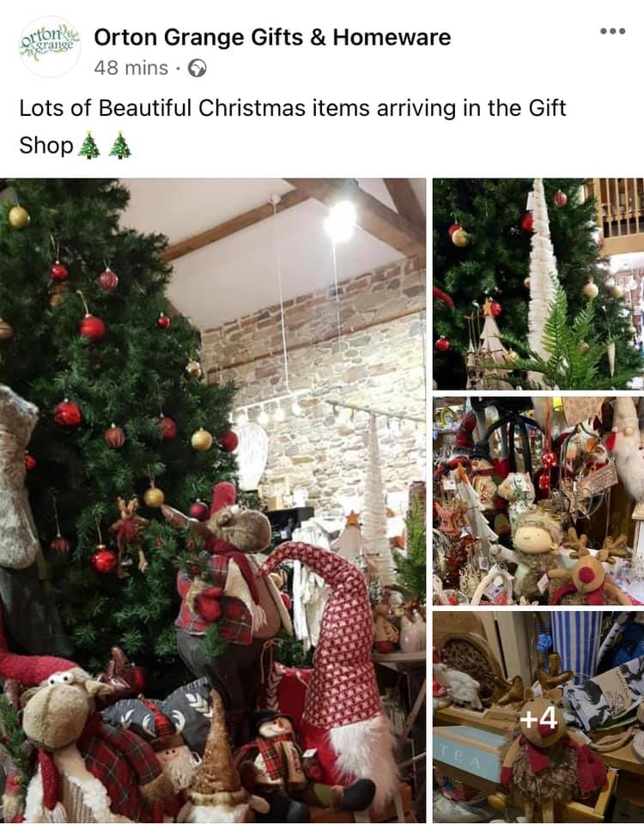Click the bright ceiling light in main photo

pos(339,221)
